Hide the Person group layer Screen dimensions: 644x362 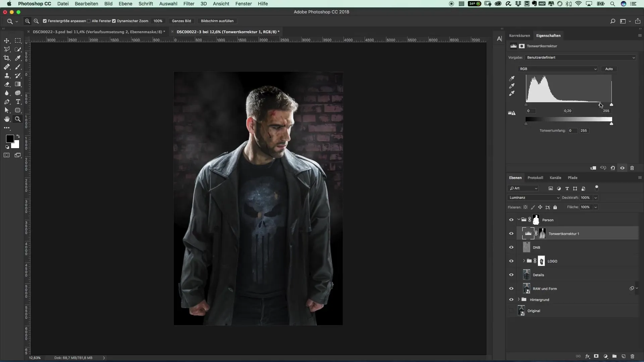(511, 220)
